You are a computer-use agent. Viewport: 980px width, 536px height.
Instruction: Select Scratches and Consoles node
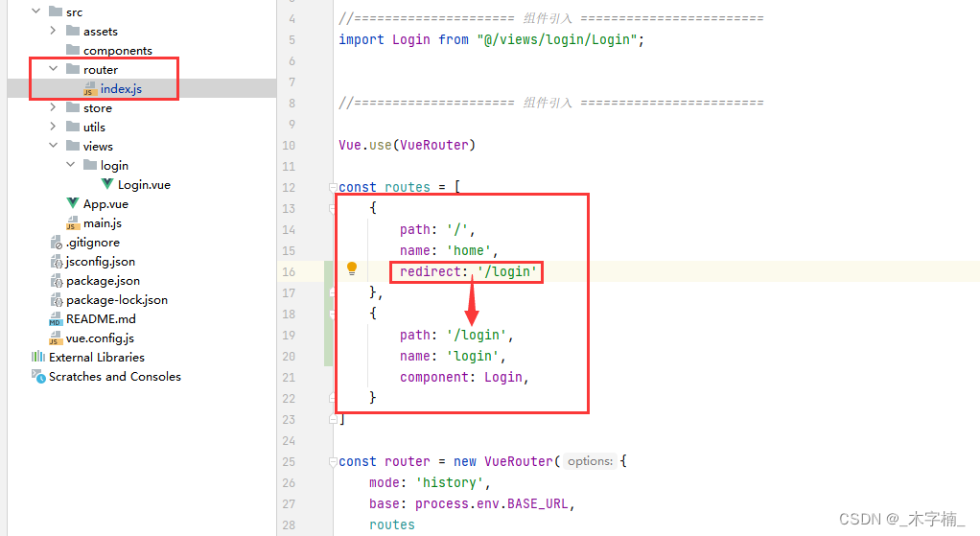tap(115, 377)
